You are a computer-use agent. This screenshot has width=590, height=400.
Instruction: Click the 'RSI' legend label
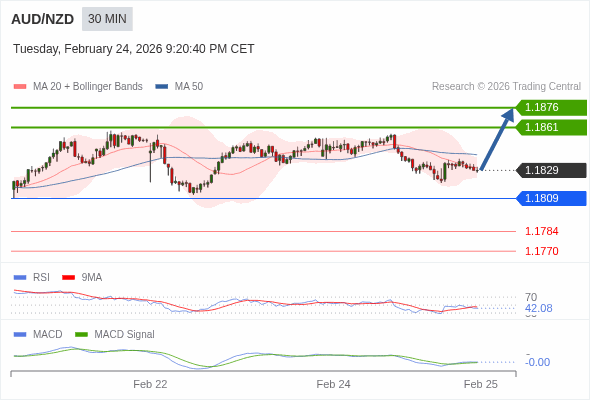41,278
